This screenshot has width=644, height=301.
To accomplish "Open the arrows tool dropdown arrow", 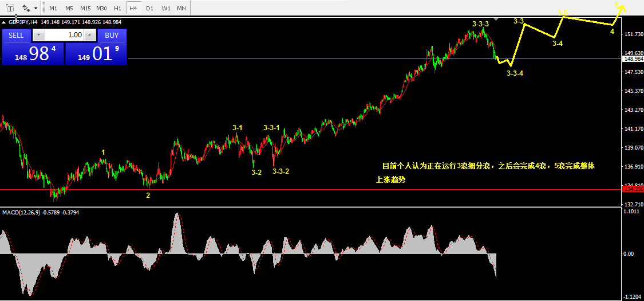I will tap(35, 8).
